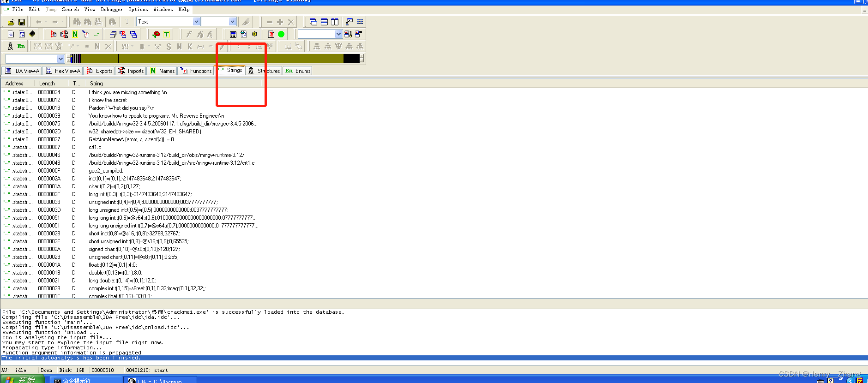Click inside the olive navigation band
Image resolution: width=868 pixels, height=383 pixels.
tap(212, 59)
